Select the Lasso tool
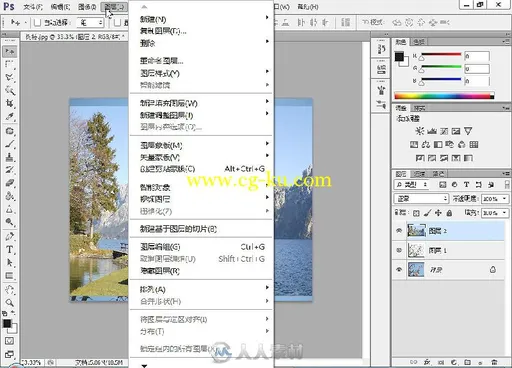The width and height of the screenshot is (512, 368). 10,77
